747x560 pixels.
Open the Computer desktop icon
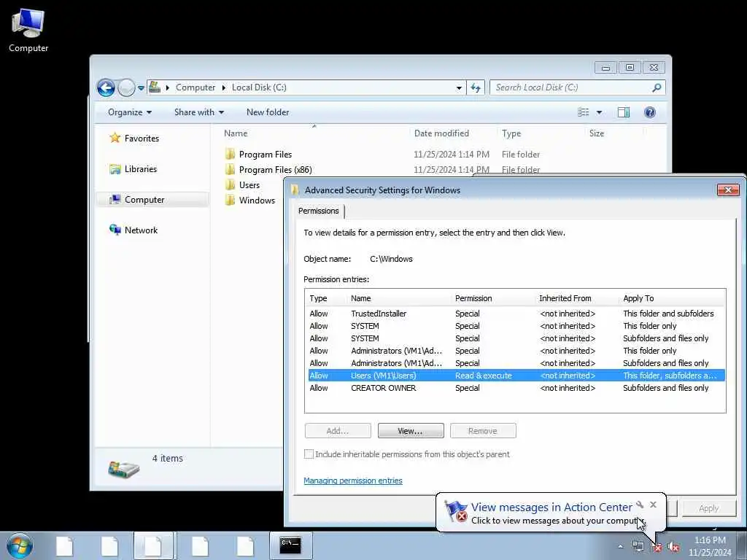(28, 31)
